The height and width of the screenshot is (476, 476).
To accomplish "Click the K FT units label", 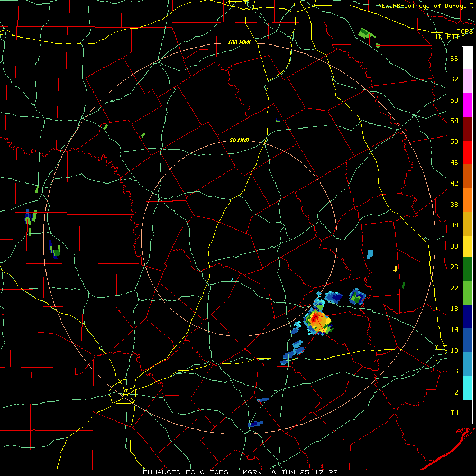I will (447, 37).
